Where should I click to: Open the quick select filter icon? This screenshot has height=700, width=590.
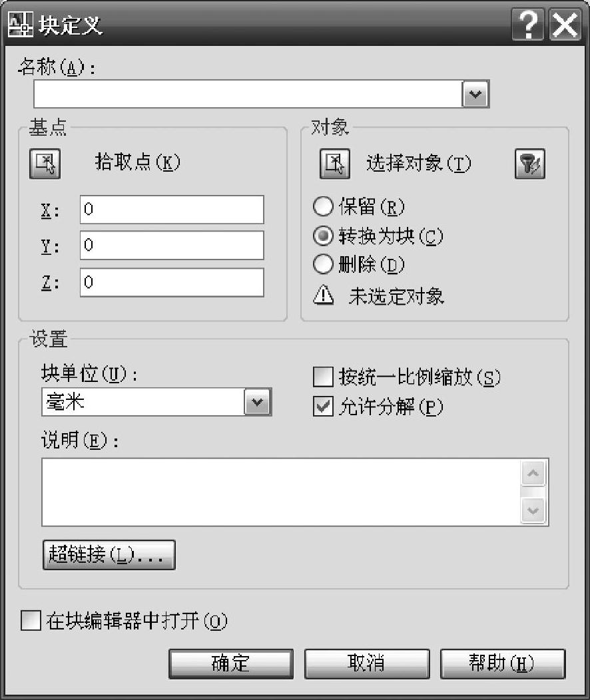point(530,164)
